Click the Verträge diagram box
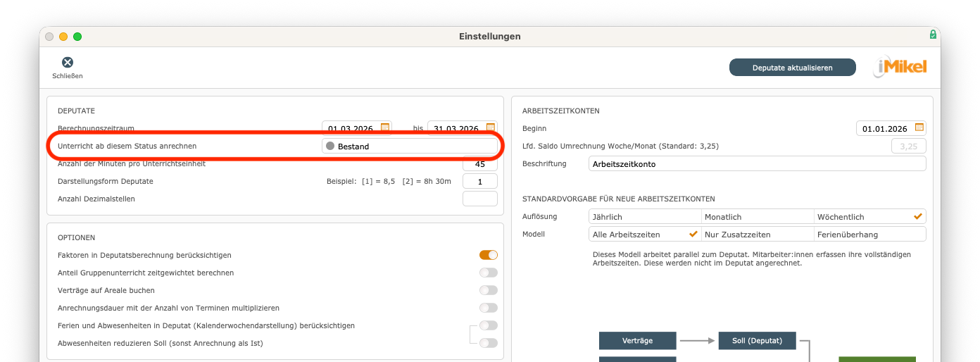This screenshot has height=362, width=980. pos(637,341)
